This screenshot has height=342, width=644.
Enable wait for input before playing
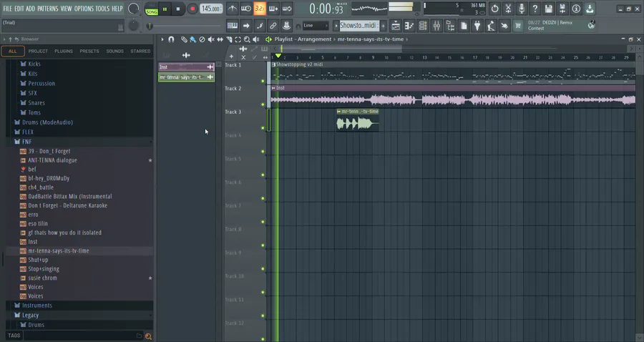click(246, 8)
